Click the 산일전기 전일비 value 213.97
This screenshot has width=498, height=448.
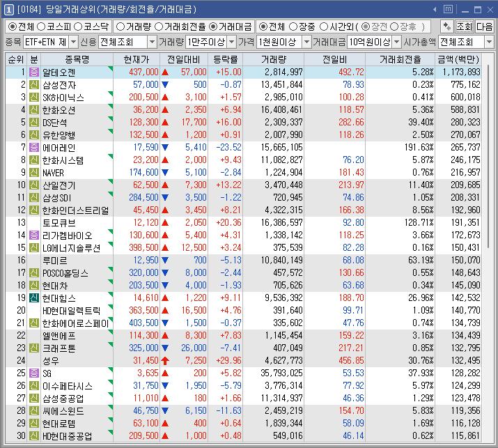[x=351, y=185]
